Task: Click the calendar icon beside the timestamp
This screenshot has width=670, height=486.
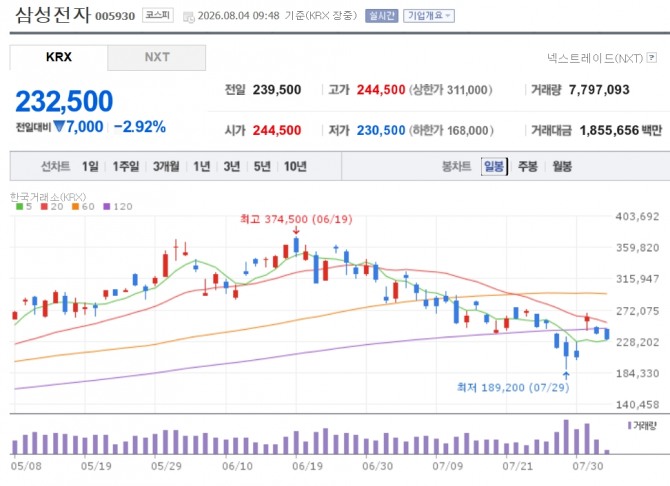Action: tap(188, 17)
